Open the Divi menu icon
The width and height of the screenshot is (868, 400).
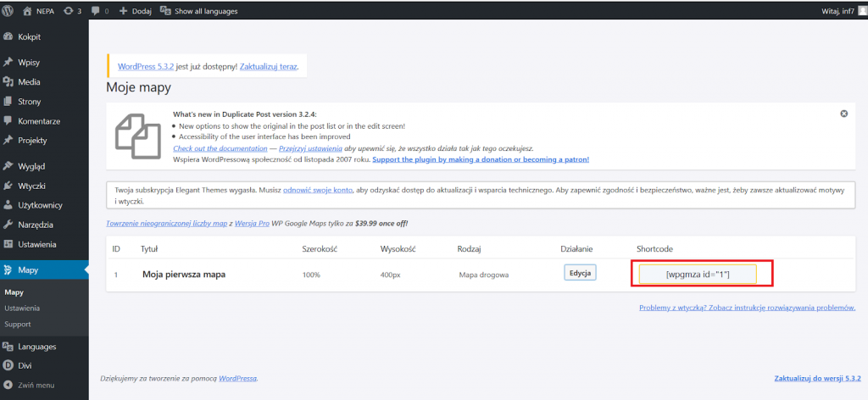[8, 365]
